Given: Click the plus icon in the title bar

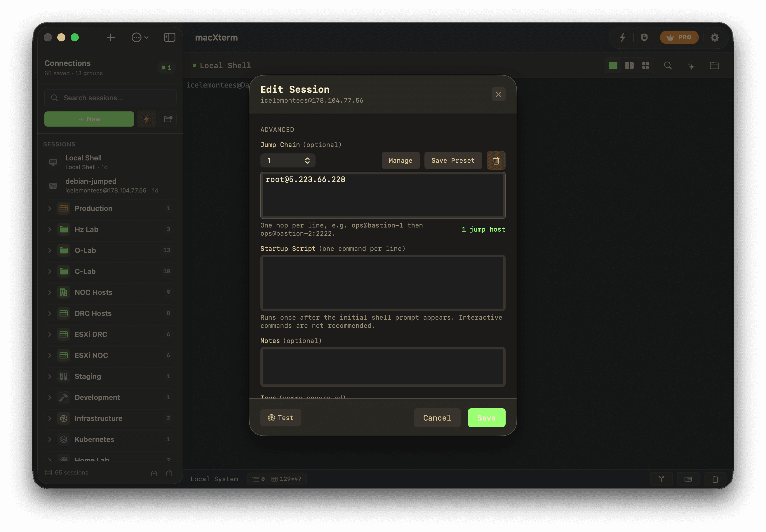Looking at the screenshot, I should point(111,37).
